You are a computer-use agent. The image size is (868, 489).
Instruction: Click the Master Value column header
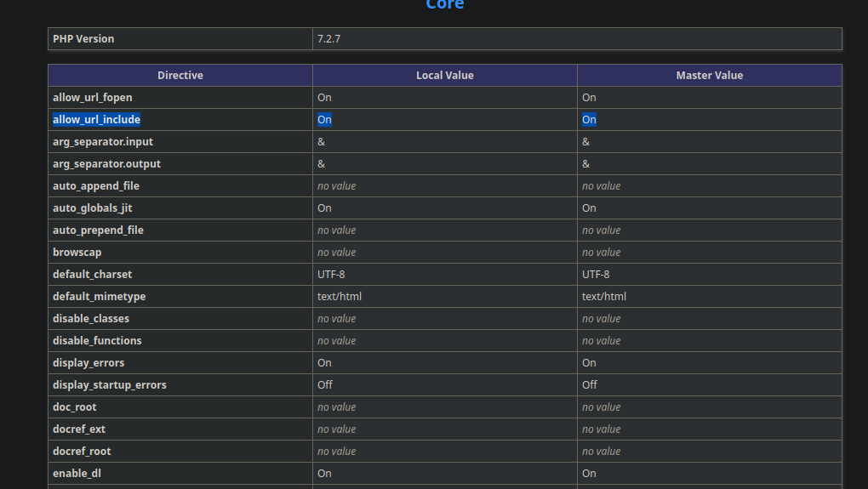pyautogui.click(x=710, y=75)
